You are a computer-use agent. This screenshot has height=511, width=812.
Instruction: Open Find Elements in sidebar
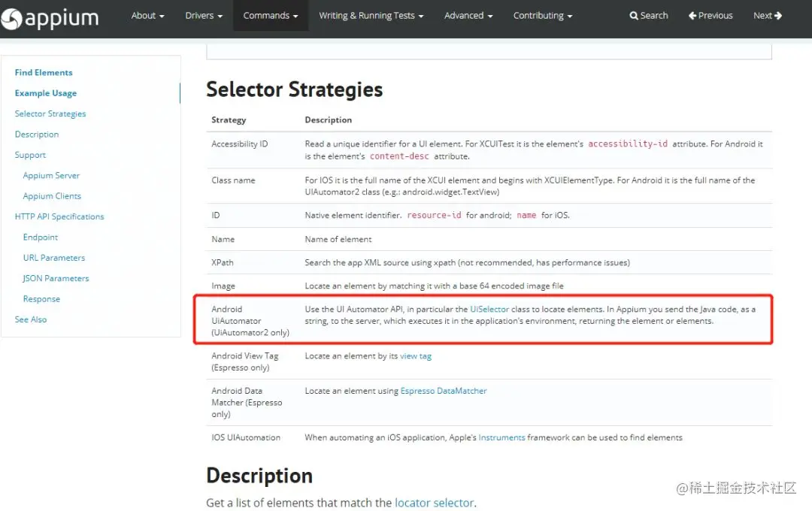pos(44,72)
